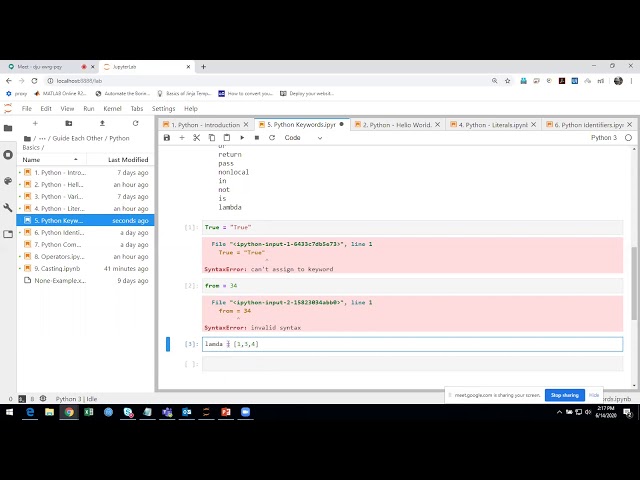This screenshot has height=480, width=640.
Task: Interrupt the kernel with stop icon
Action: coord(257,138)
